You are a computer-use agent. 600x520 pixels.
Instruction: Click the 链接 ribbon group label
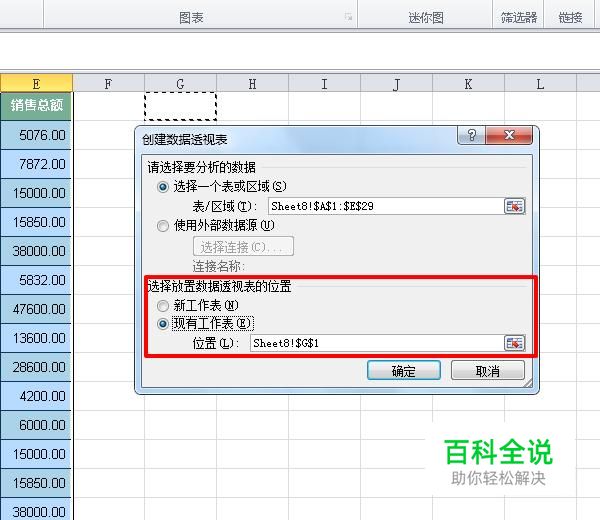pos(570,17)
